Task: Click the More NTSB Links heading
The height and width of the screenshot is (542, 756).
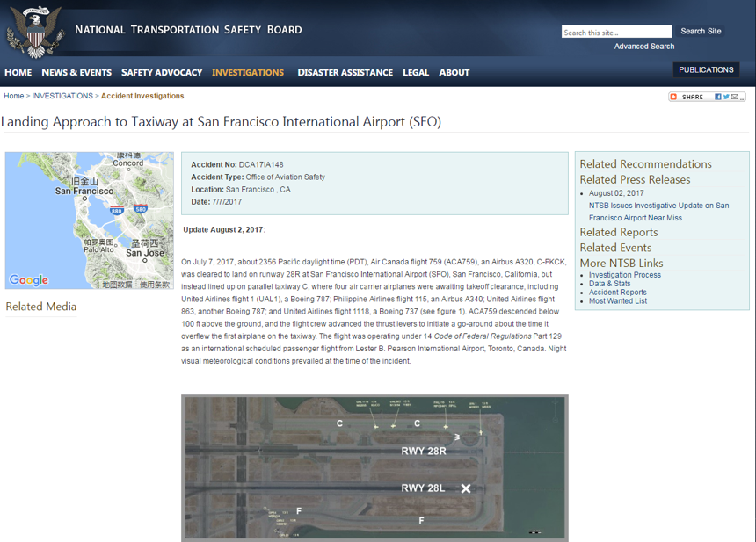Action: point(622,263)
